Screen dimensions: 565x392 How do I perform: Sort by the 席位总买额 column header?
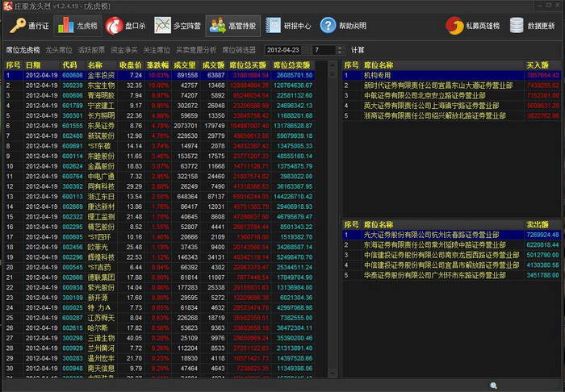tap(248, 65)
